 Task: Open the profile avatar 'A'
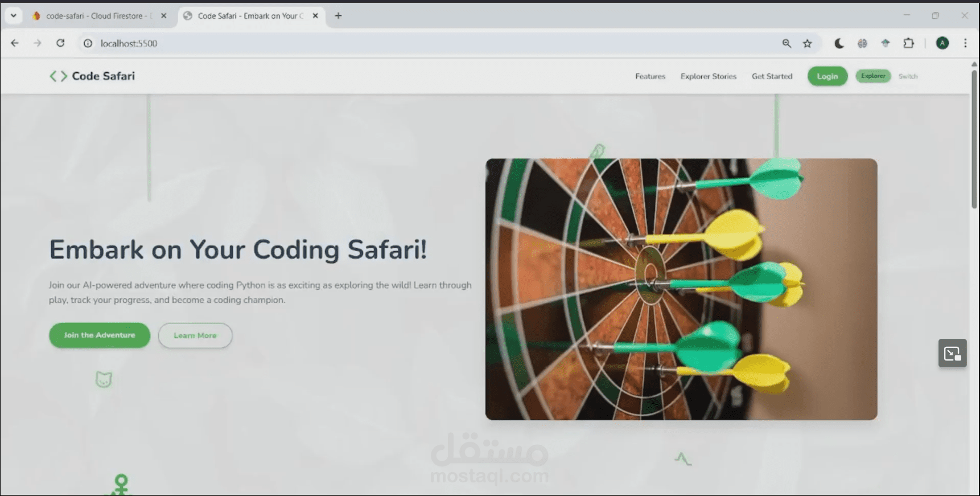942,43
